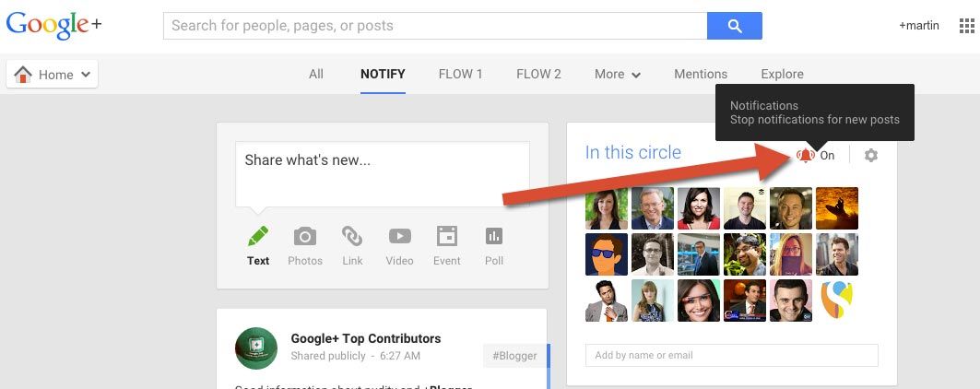Switch to the NOTIFY tab
The height and width of the screenshot is (389, 980).
point(384,74)
